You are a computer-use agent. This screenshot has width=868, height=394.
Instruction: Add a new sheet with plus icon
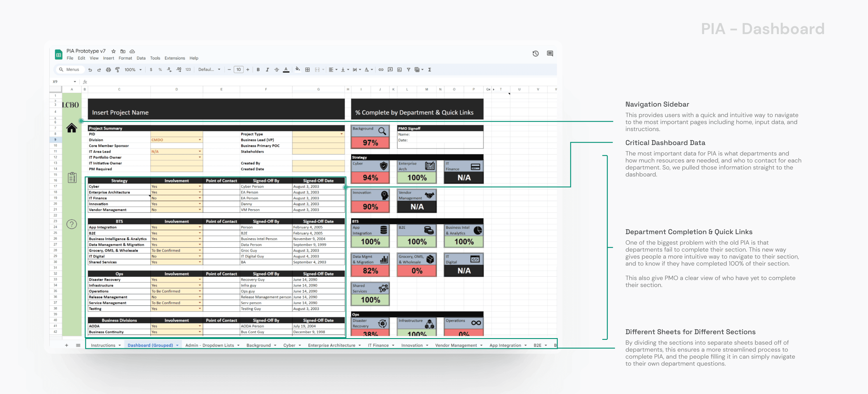click(66, 345)
